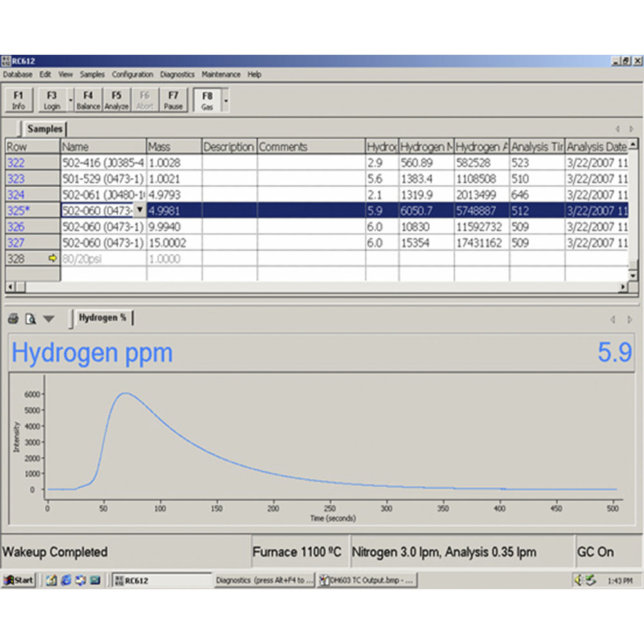This screenshot has width=644, height=644.
Task: Open print preview magnifier icon
Action: point(31,319)
